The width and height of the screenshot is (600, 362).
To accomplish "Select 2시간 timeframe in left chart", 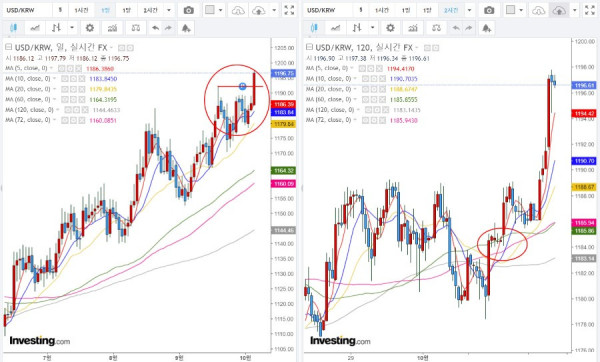I will 150,10.
